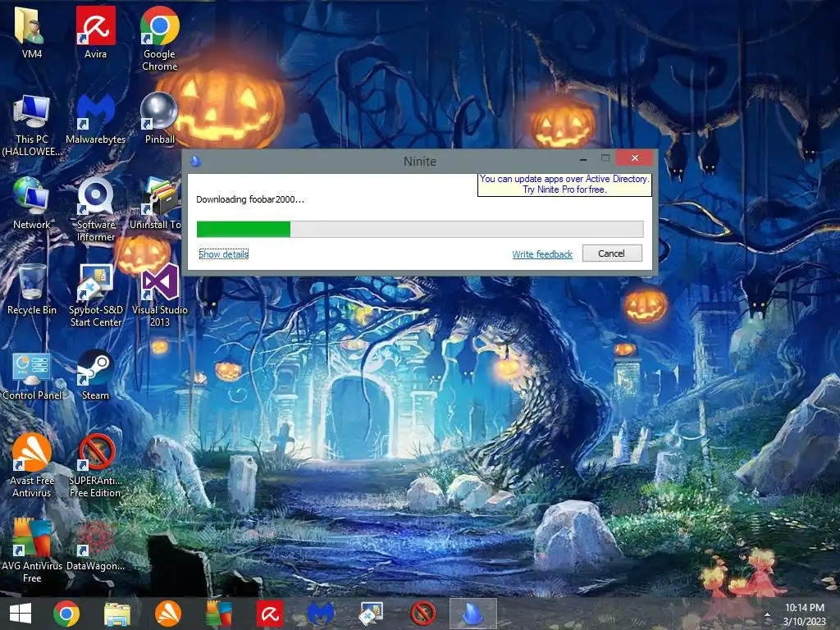Show hidden system tray icons
The height and width of the screenshot is (630, 840).
point(767,614)
